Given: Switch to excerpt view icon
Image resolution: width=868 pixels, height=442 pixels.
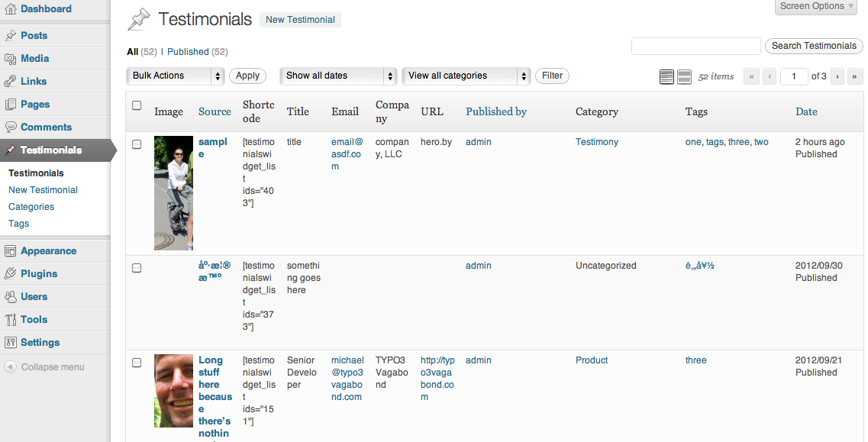Looking at the screenshot, I should 684,76.
